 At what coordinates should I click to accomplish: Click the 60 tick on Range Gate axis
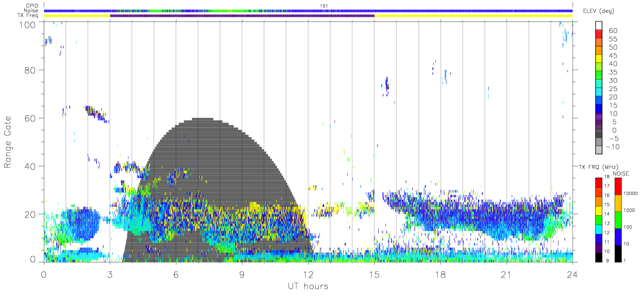31,118
